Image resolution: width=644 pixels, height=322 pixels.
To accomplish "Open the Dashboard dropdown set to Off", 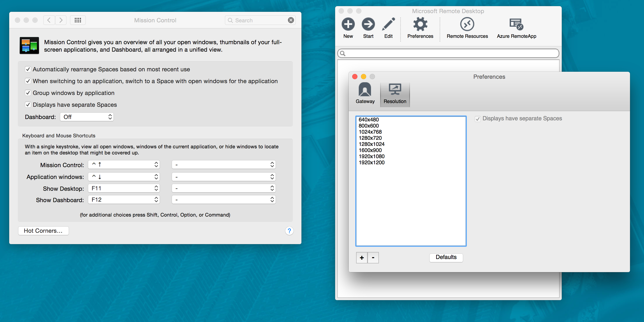I will point(87,117).
